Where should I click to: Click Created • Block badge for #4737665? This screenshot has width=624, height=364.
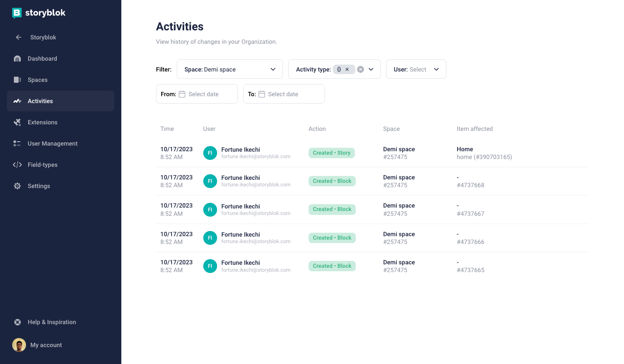tap(332, 266)
